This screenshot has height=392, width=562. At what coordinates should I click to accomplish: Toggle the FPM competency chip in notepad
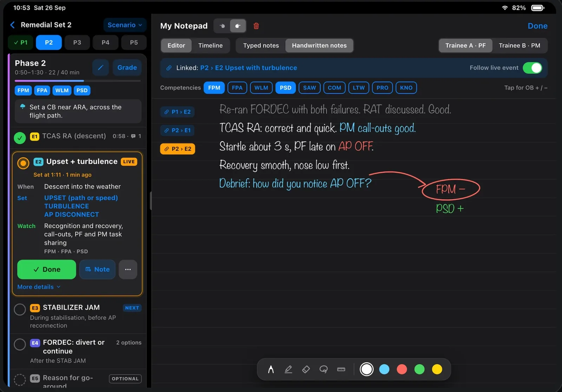(x=214, y=88)
